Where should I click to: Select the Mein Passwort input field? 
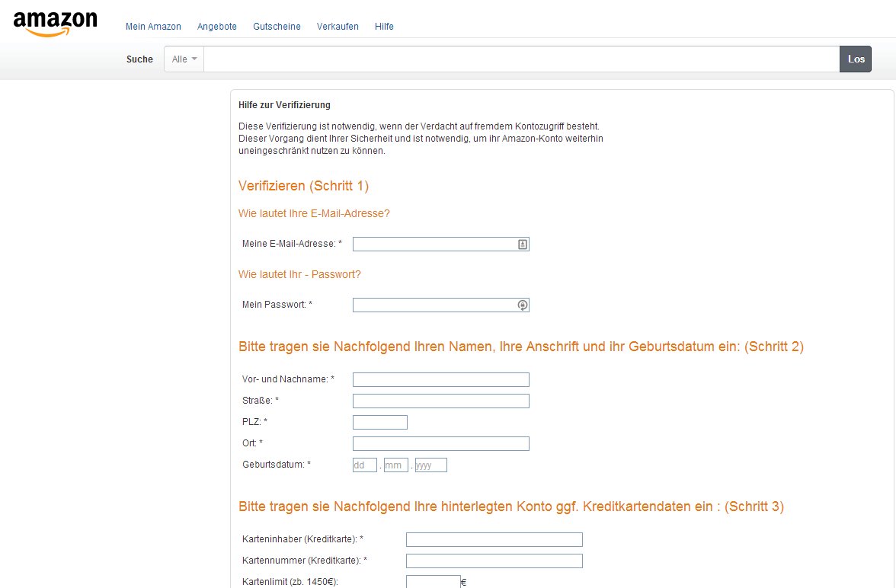[x=434, y=305]
